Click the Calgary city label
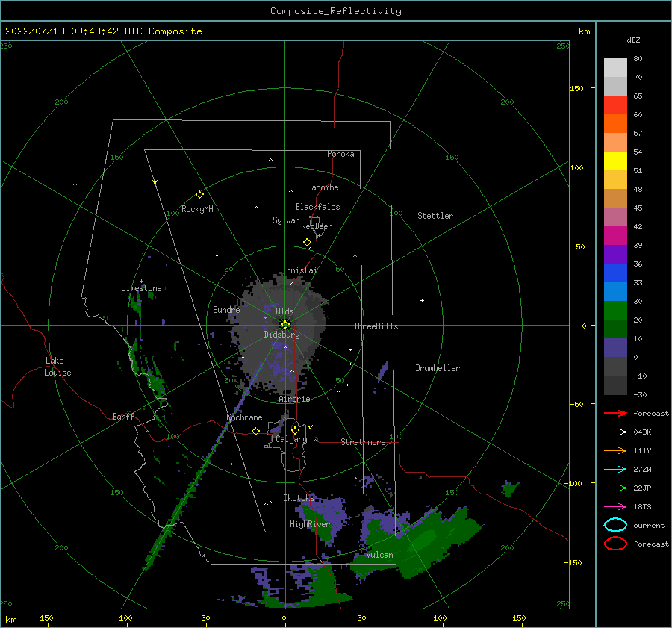 [x=291, y=439]
